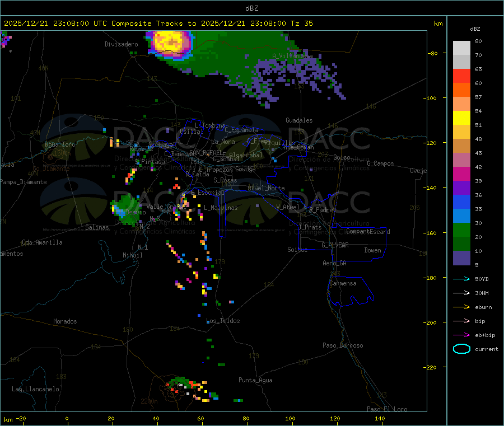Click the 'dBZ' title at top

tap(251, 8)
